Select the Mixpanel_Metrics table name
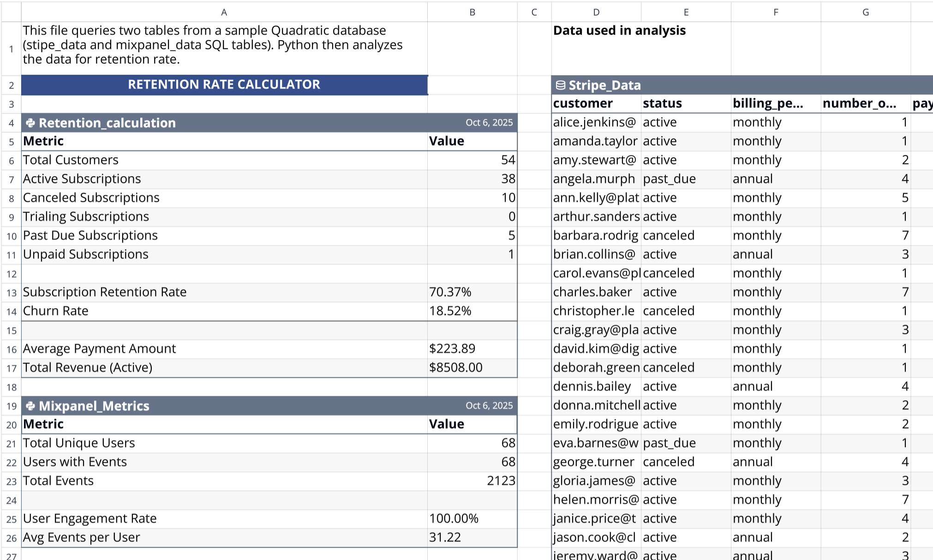Screen dimensions: 933x560 coord(94,406)
